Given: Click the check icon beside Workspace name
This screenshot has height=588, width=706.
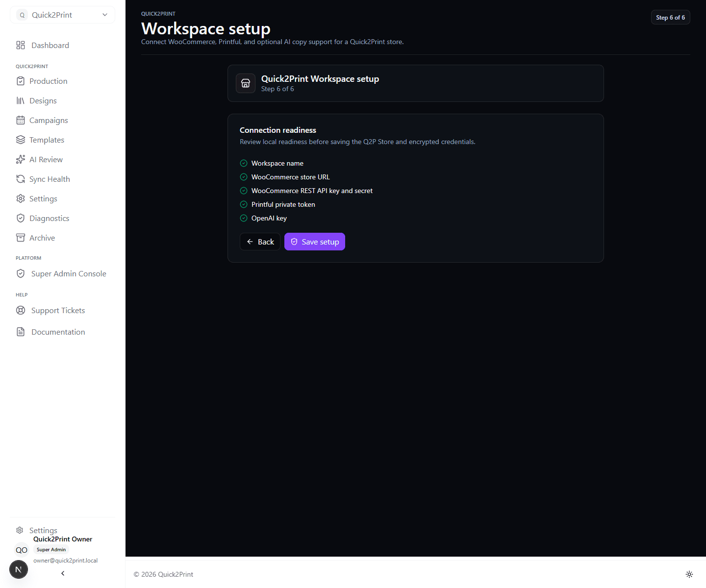Looking at the screenshot, I should (244, 163).
